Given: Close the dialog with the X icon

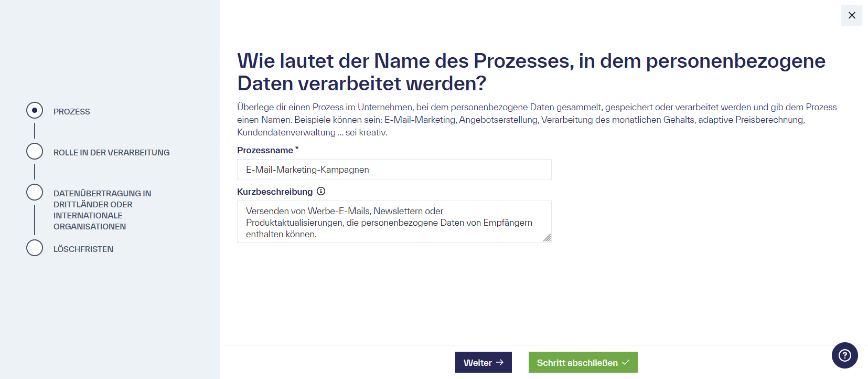Looking at the screenshot, I should 851,15.
